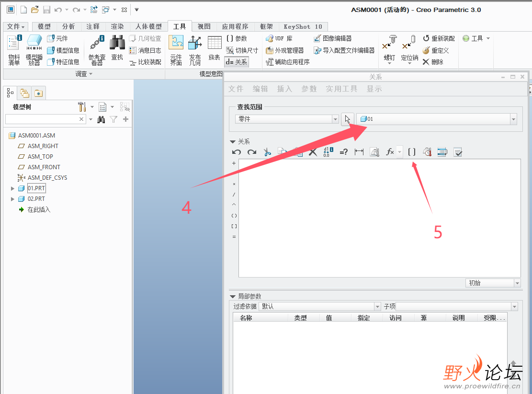Click the selection arrow button in the 查找范围 section
Screen dimensions: 532x394
(348, 119)
